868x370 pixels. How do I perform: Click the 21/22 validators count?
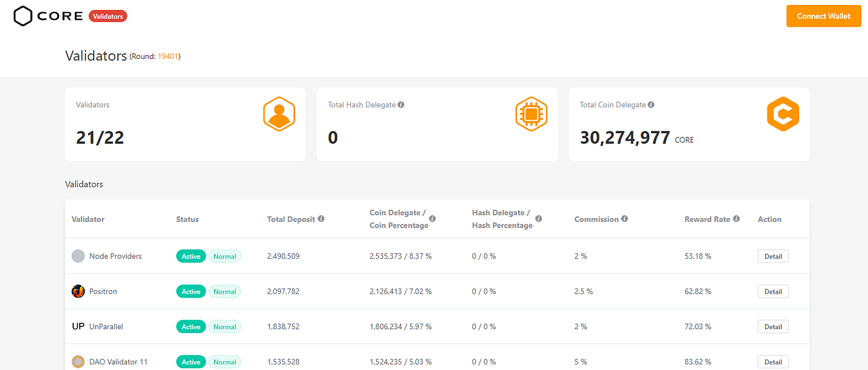[100, 138]
